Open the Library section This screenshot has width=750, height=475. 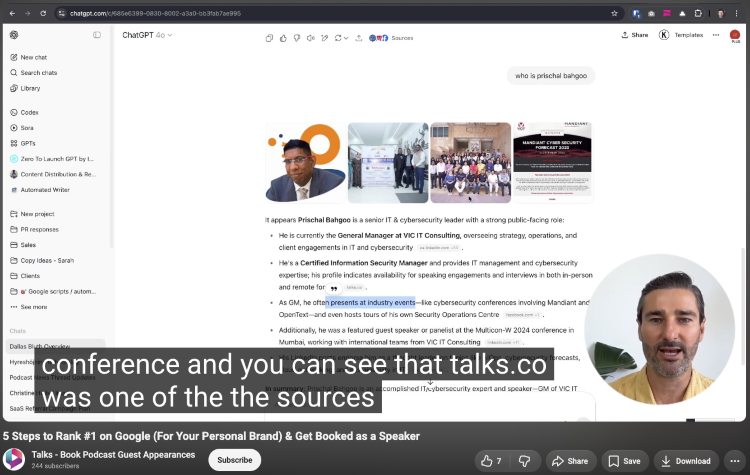pyautogui.click(x=25, y=88)
